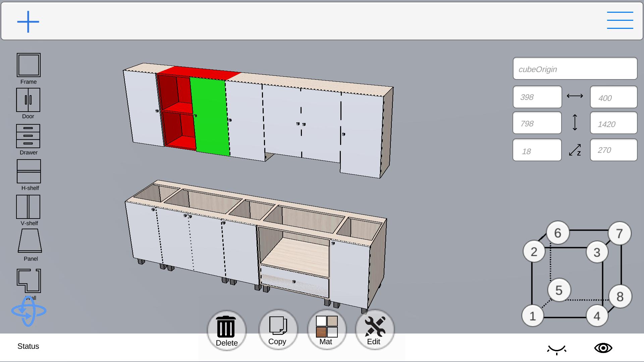Select the Drawer tool
Viewport: 644px width, 362px height.
29,137
